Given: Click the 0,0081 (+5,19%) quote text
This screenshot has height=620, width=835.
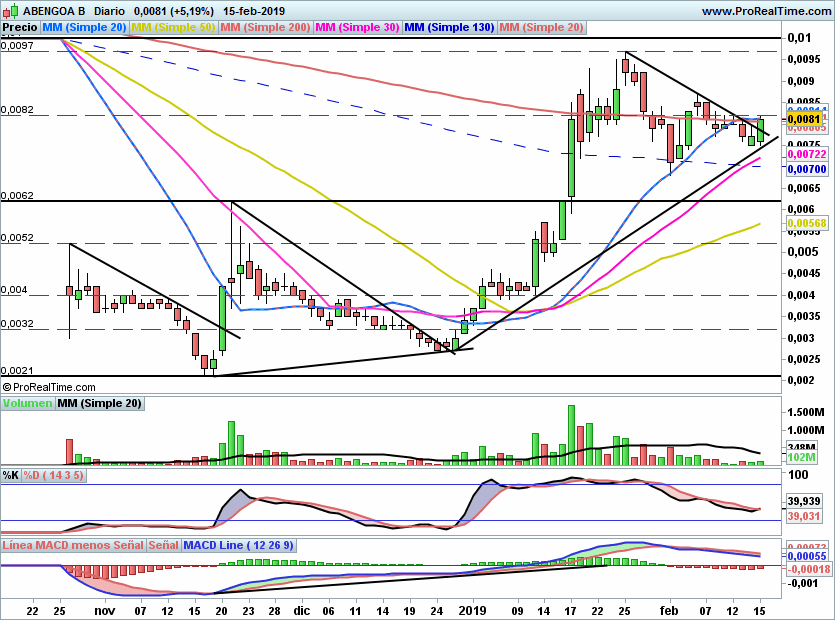Looking at the screenshot, I should pyautogui.click(x=174, y=11).
